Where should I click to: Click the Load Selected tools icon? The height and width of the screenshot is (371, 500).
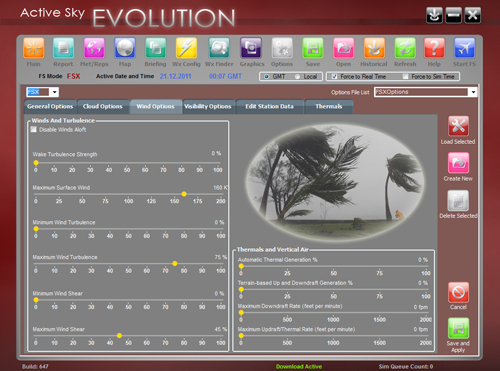pos(458,126)
